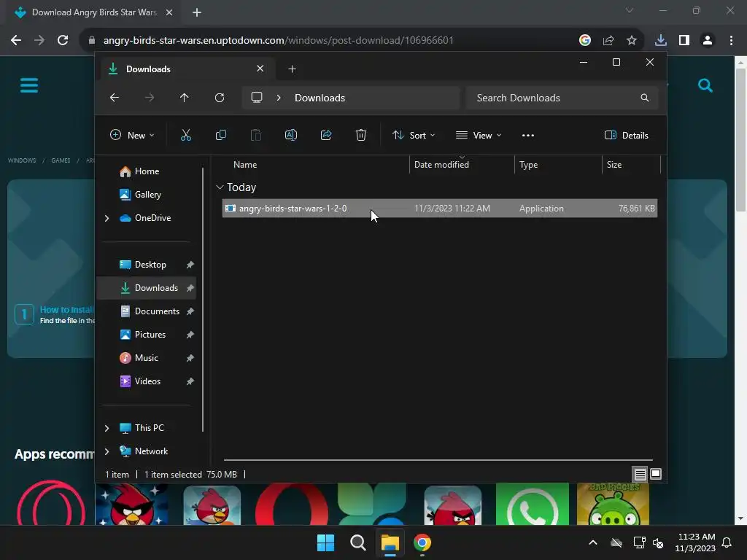Click Chrome's share page icon

pyautogui.click(x=608, y=40)
